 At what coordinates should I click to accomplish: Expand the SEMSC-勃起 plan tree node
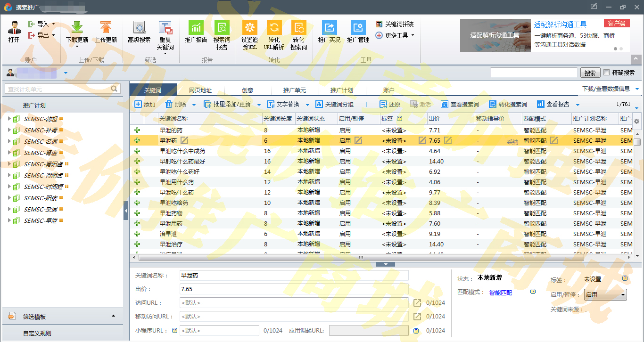(x=9, y=119)
